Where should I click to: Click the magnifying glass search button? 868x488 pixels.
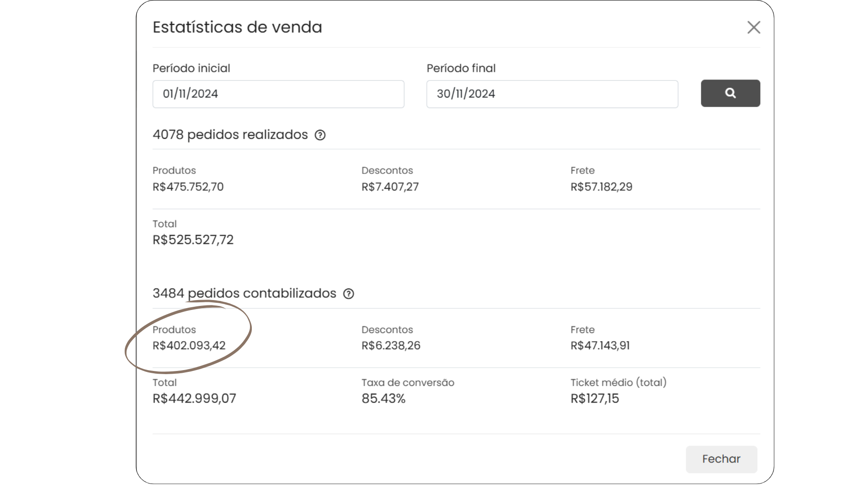click(x=730, y=94)
